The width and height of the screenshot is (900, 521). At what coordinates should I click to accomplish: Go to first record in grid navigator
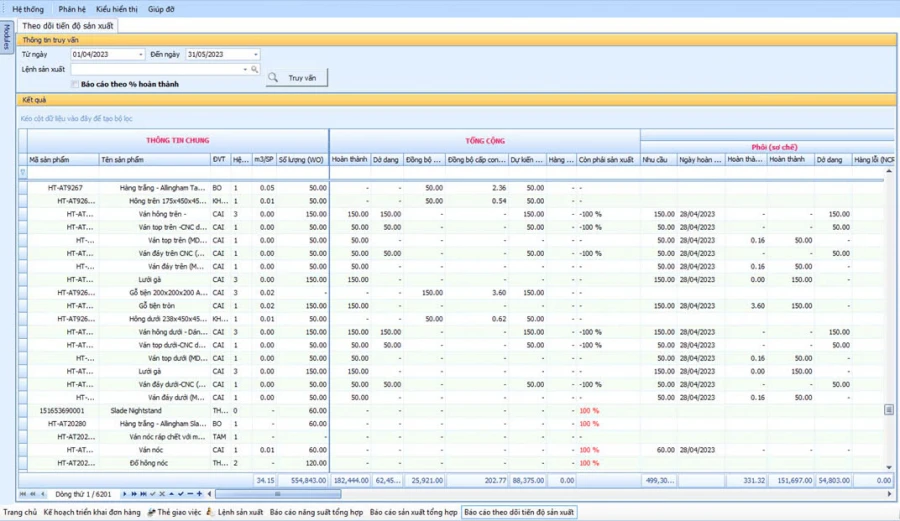pyautogui.click(x=23, y=493)
